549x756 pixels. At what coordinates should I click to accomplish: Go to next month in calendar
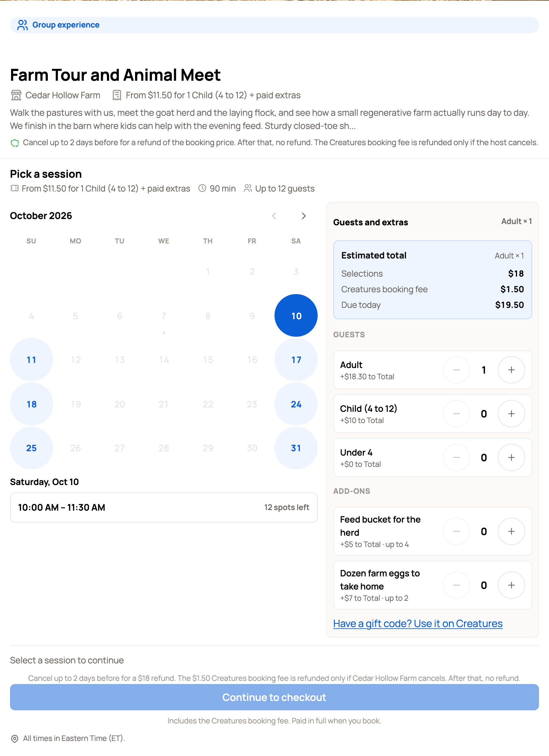pyautogui.click(x=304, y=216)
